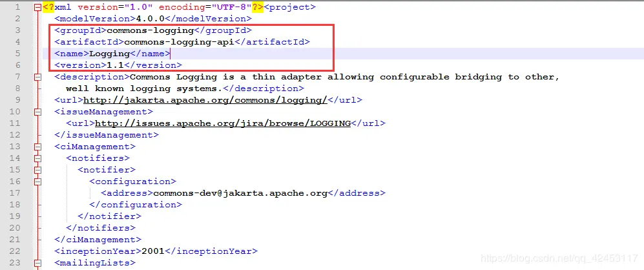Click the address commons-dev@jakarta.apache.org
Viewport: 644px width, 270px height.
(240, 193)
